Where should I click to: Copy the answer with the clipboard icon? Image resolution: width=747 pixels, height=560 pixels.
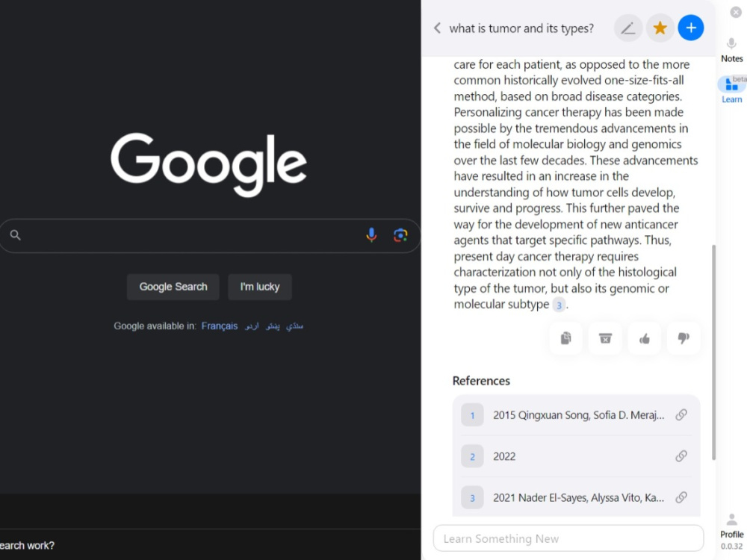click(x=565, y=338)
